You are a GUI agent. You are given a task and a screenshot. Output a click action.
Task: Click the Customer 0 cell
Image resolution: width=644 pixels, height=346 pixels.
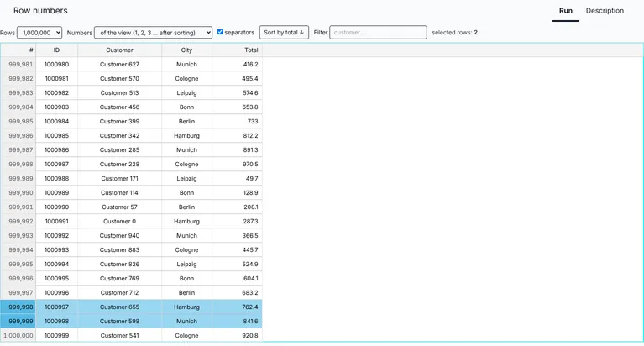[119, 222]
